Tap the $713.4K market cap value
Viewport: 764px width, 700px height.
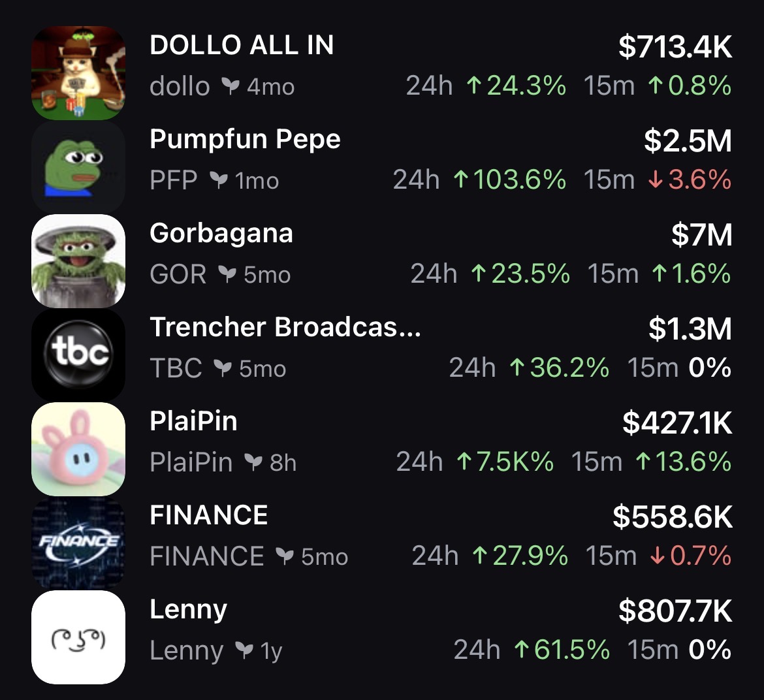click(x=675, y=47)
